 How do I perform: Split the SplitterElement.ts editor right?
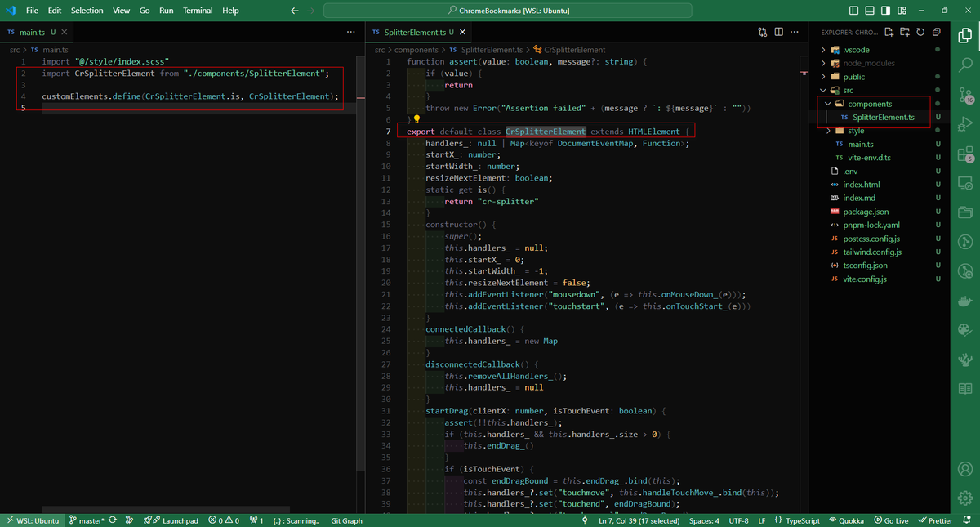point(779,33)
